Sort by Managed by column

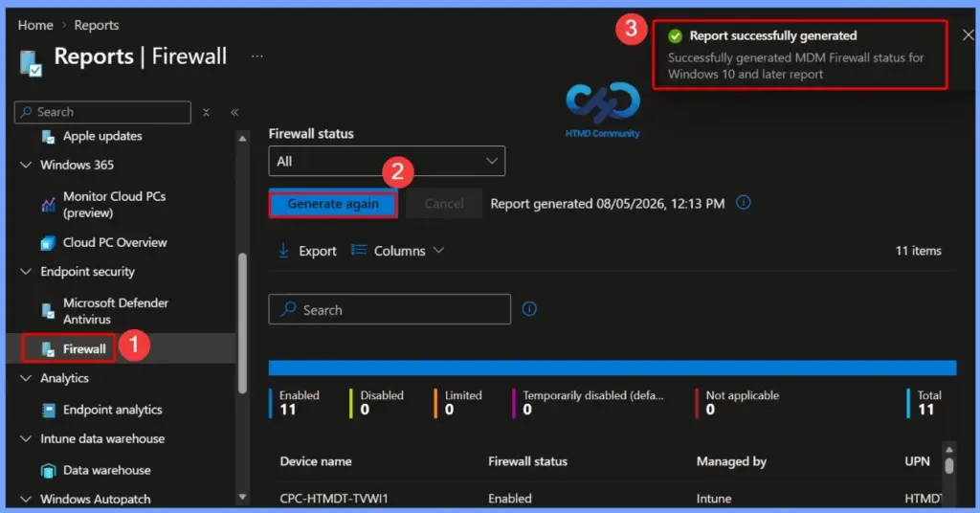(731, 461)
